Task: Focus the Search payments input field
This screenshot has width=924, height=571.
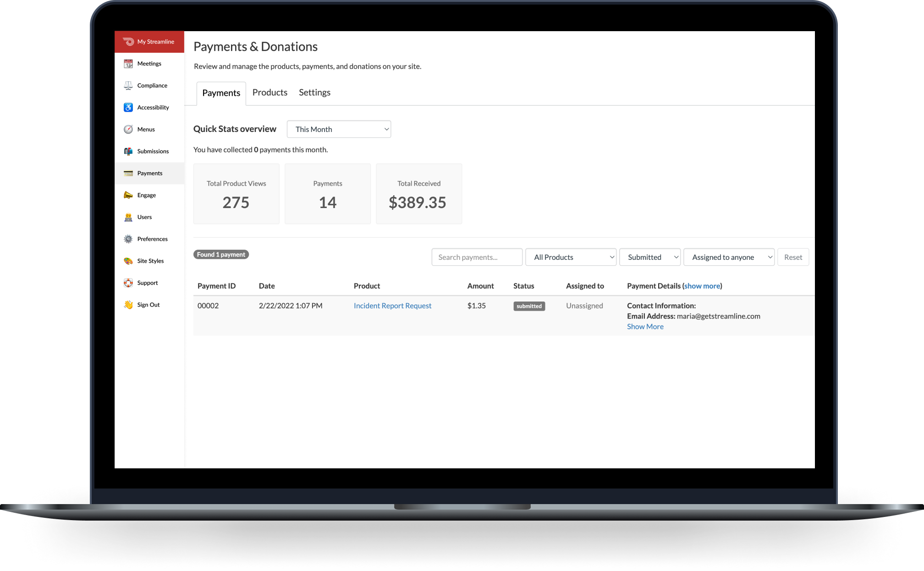Action: tap(477, 257)
